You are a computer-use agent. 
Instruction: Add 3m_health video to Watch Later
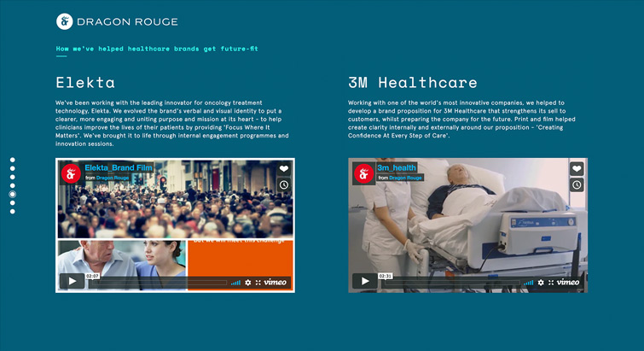577,184
